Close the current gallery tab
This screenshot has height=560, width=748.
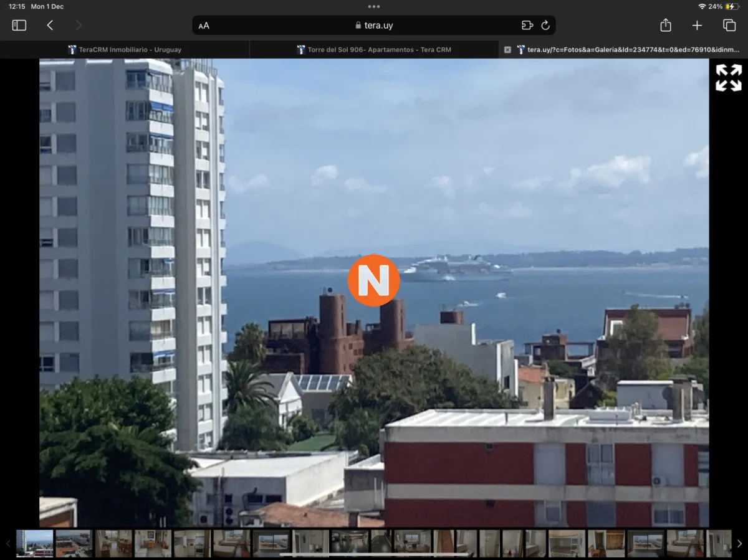pos(507,50)
